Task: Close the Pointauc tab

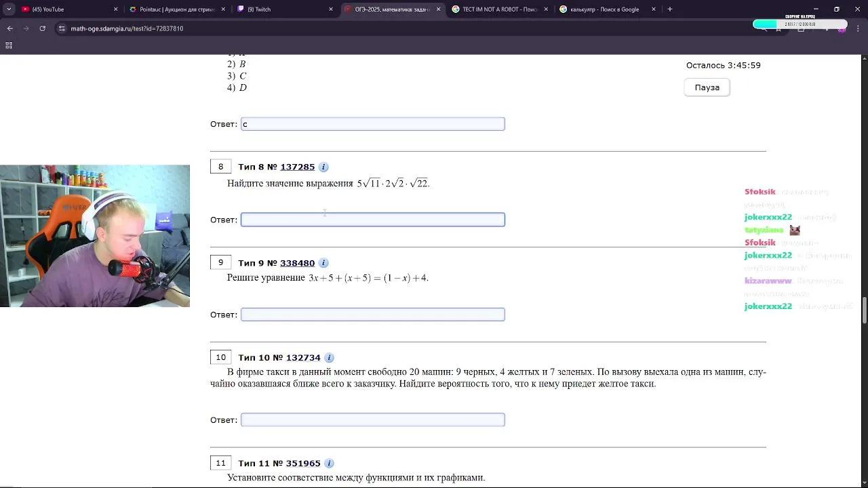Action: 223,9
